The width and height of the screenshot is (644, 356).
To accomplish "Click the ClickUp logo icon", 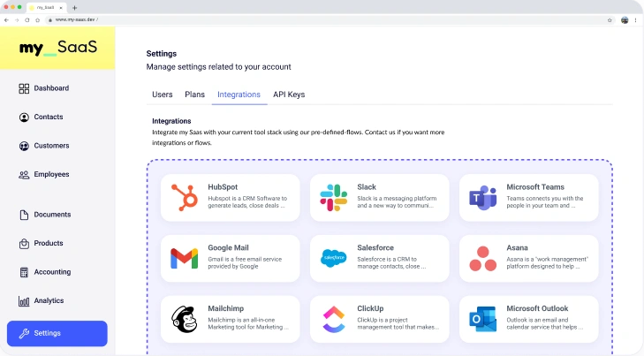I will click(x=333, y=318).
